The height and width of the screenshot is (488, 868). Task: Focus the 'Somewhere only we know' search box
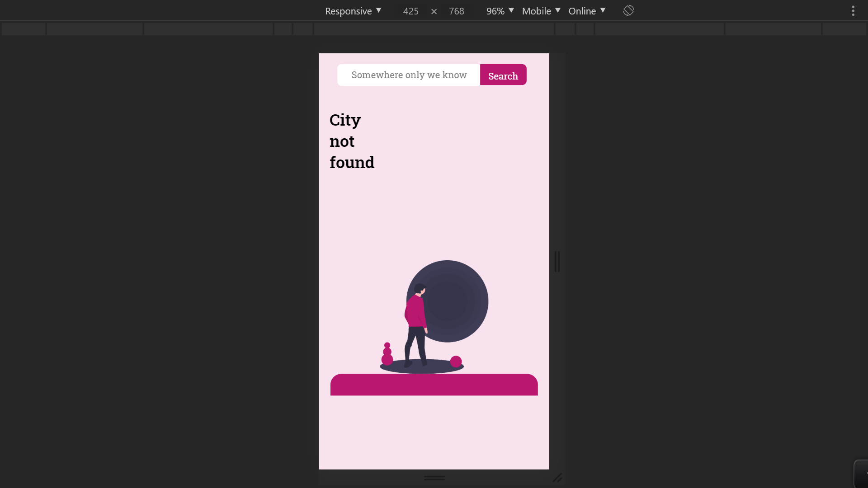(409, 75)
